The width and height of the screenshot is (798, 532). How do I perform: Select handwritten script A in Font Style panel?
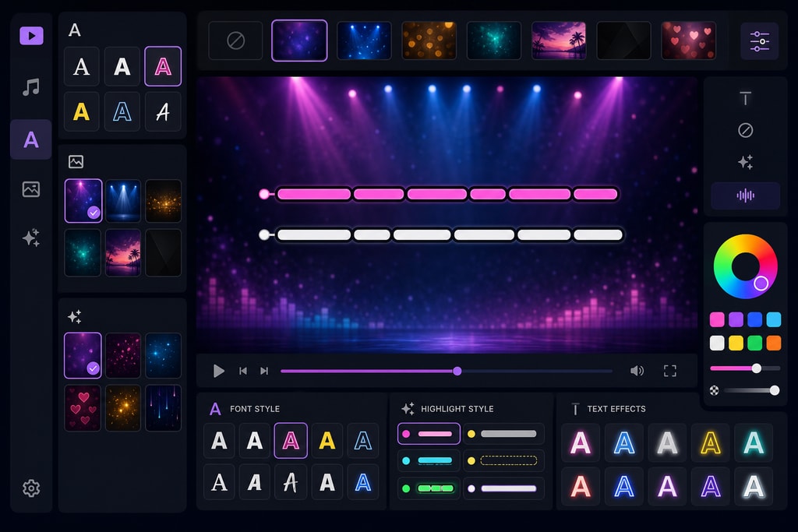(x=291, y=481)
